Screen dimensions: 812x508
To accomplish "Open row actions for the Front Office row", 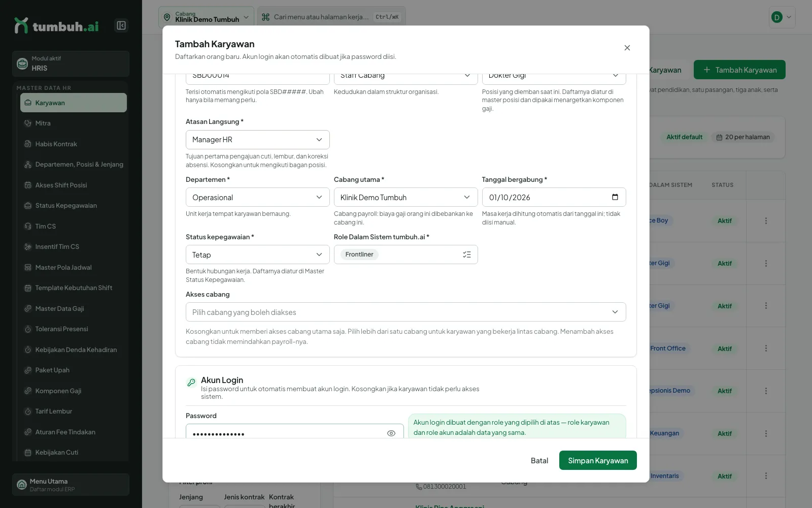I will tap(766, 348).
